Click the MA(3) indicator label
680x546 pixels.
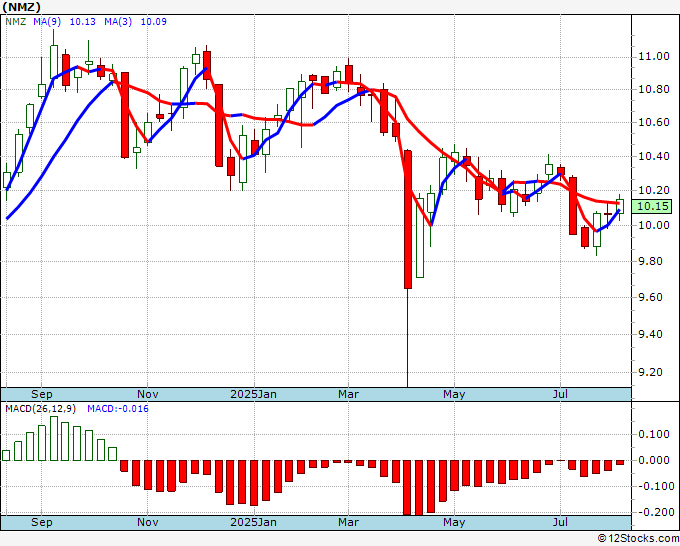tap(118, 22)
